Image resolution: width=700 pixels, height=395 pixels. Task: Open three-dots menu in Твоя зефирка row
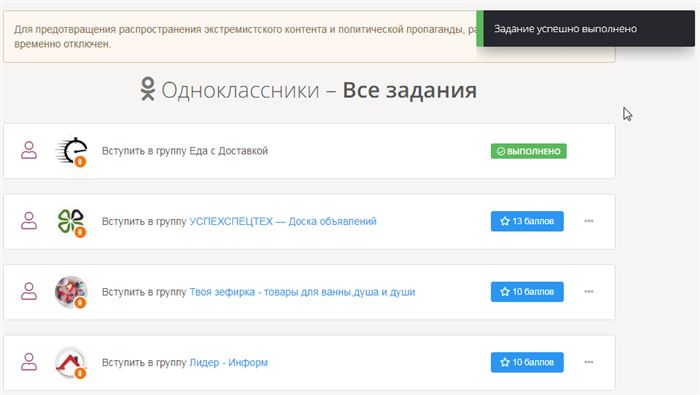point(589,291)
